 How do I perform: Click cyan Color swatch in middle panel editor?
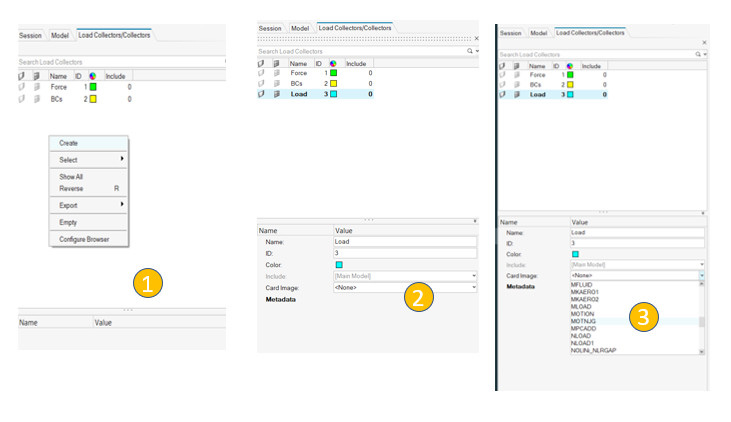click(x=339, y=265)
